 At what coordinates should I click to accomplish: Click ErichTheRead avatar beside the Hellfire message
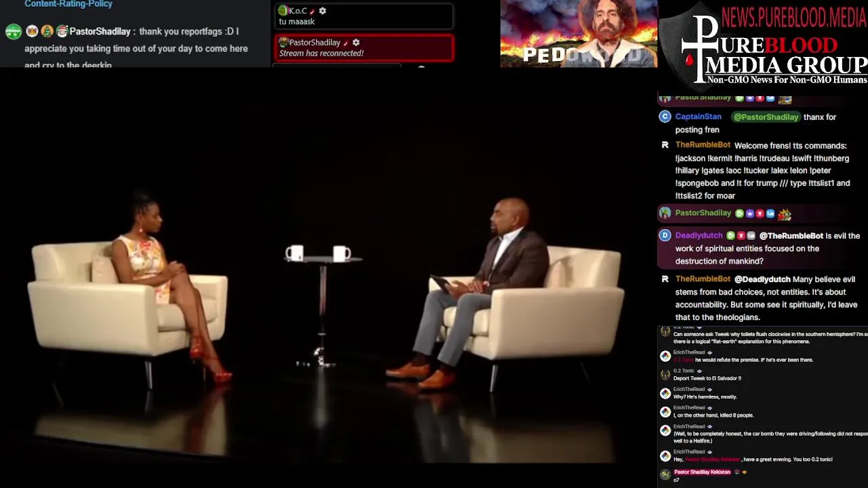[x=665, y=430]
